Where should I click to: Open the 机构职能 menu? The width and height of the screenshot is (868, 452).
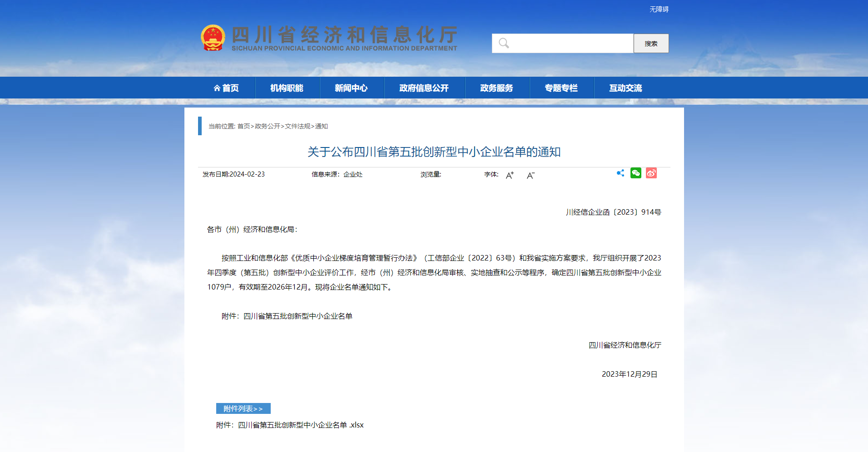pyautogui.click(x=287, y=88)
